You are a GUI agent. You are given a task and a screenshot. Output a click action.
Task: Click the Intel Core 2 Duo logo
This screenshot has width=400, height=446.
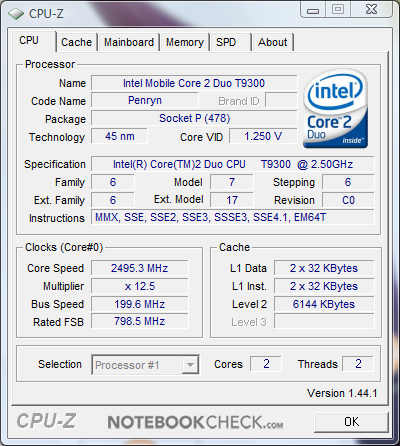click(335, 109)
